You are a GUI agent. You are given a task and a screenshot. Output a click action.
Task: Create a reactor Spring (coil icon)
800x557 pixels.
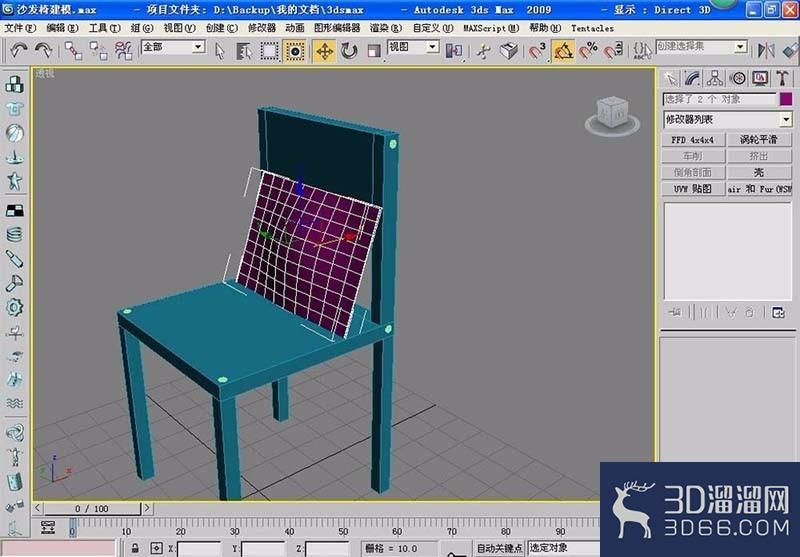[14, 234]
